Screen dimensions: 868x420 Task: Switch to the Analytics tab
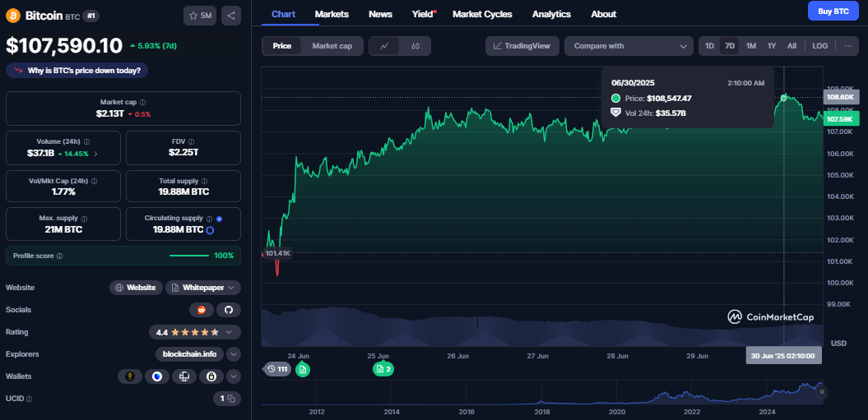[x=551, y=15]
